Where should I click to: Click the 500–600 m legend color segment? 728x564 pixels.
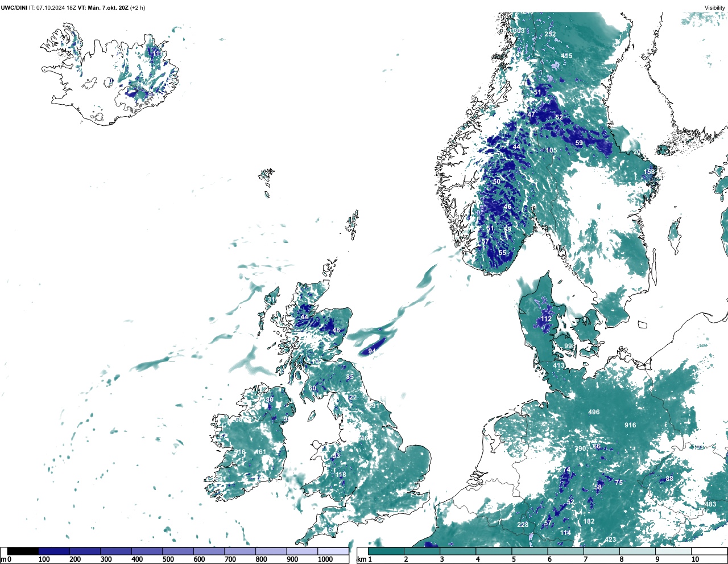(x=178, y=551)
